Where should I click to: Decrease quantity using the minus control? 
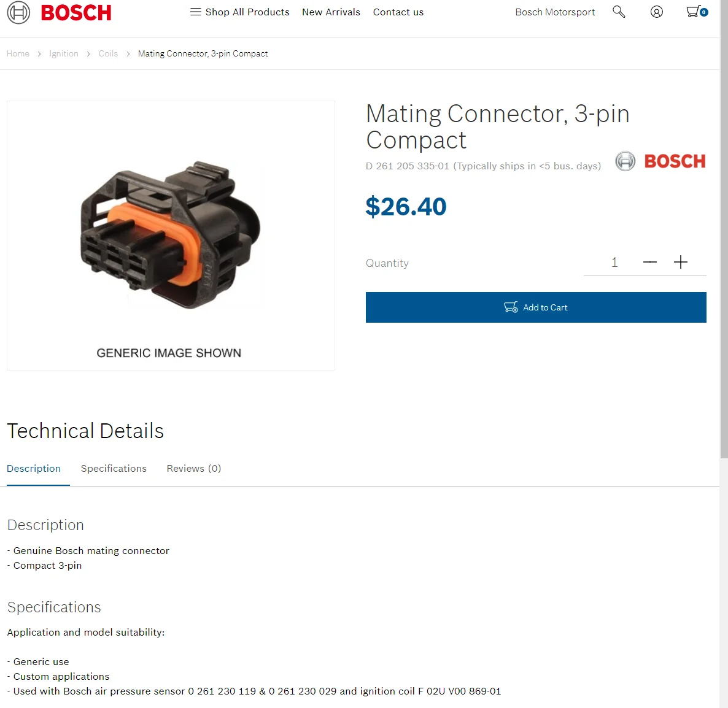[x=650, y=262]
